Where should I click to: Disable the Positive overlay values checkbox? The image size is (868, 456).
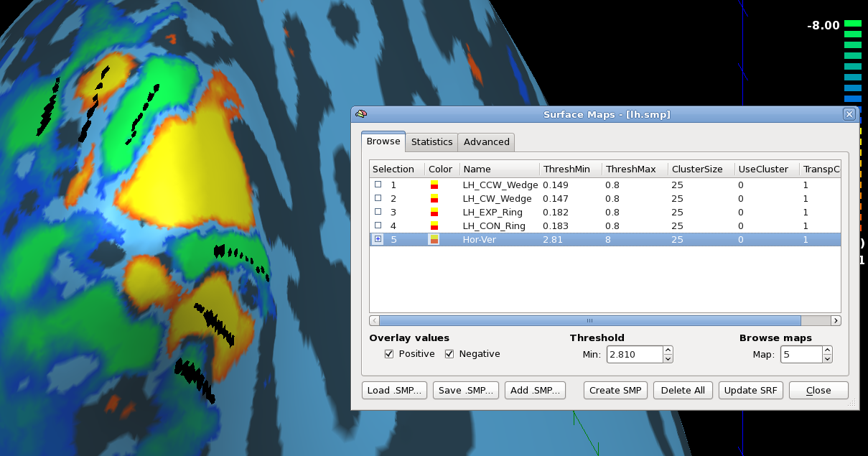point(388,353)
